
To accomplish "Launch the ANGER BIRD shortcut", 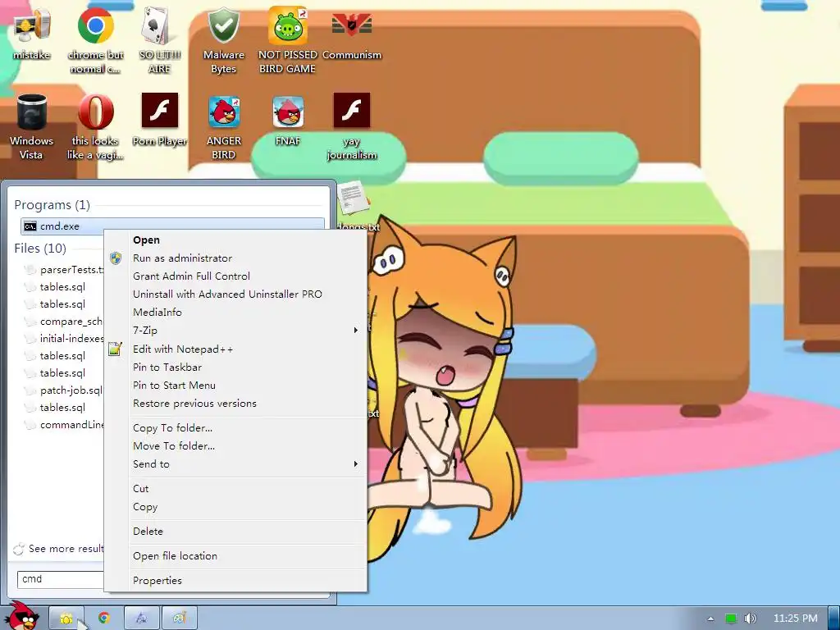I will tap(223, 126).
